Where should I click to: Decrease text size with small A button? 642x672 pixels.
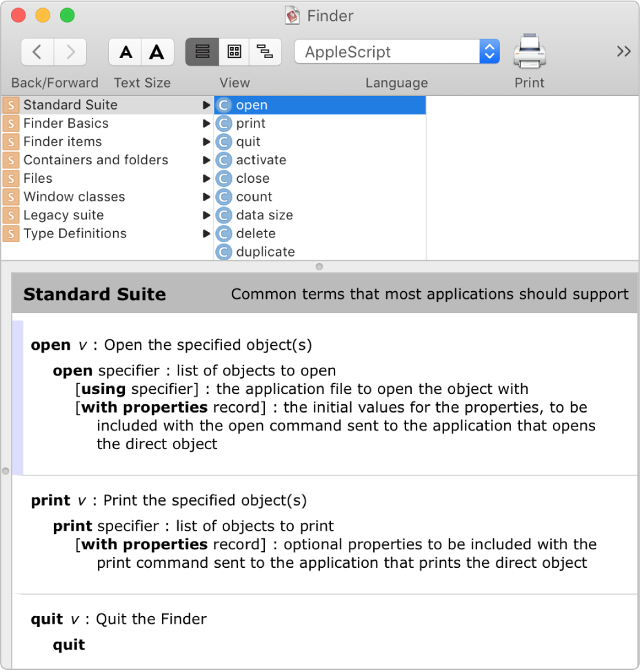click(125, 52)
